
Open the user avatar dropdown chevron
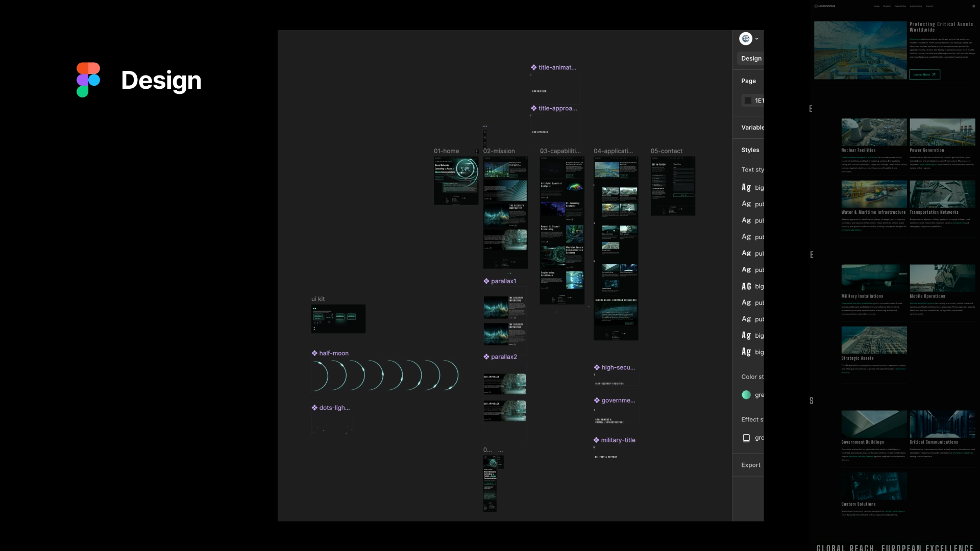pyautogui.click(x=757, y=39)
